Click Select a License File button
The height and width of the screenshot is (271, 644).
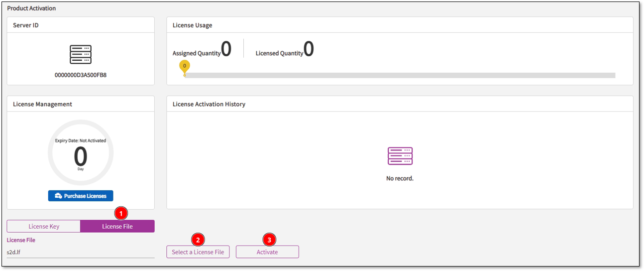pos(198,252)
